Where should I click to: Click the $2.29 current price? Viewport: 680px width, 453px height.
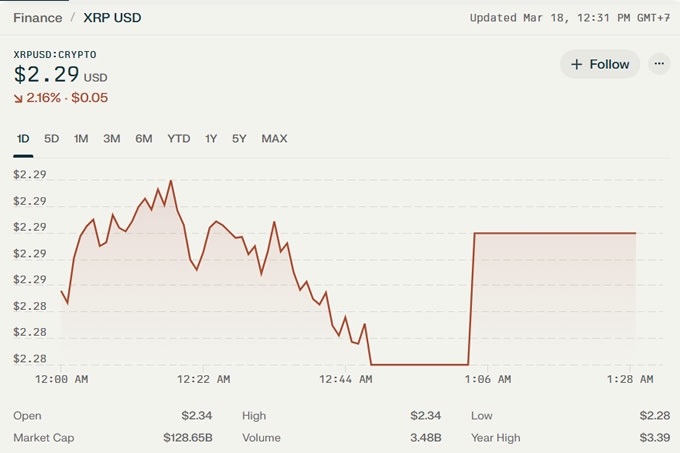click(46, 74)
